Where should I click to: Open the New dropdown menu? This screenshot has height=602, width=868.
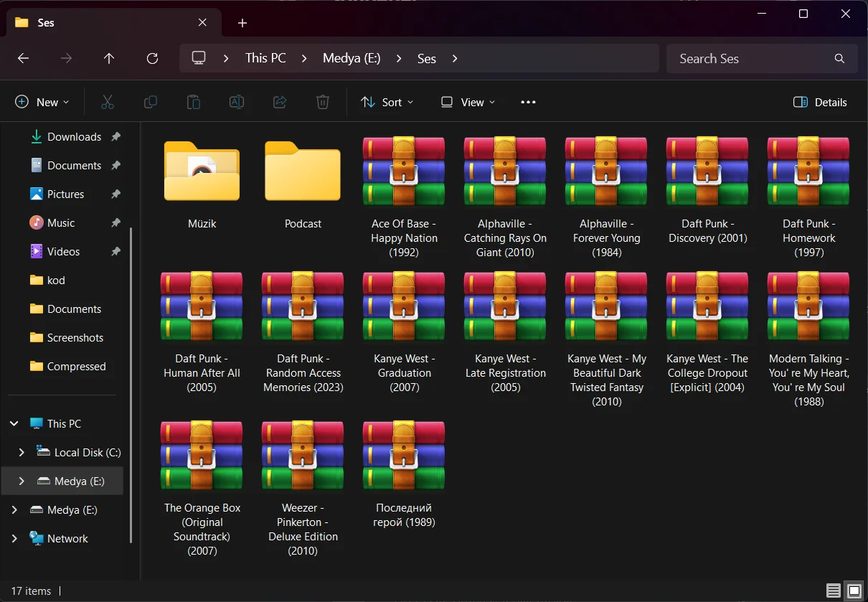[x=42, y=102]
